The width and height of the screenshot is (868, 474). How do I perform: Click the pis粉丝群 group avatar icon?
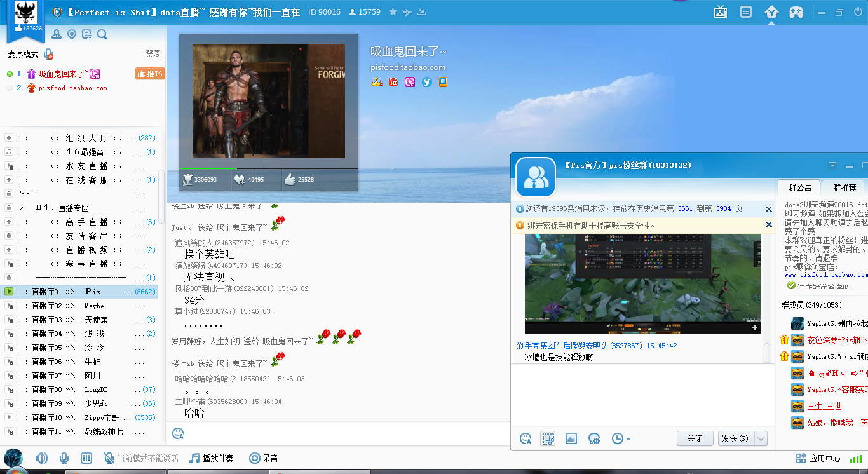pyautogui.click(x=536, y=177)
